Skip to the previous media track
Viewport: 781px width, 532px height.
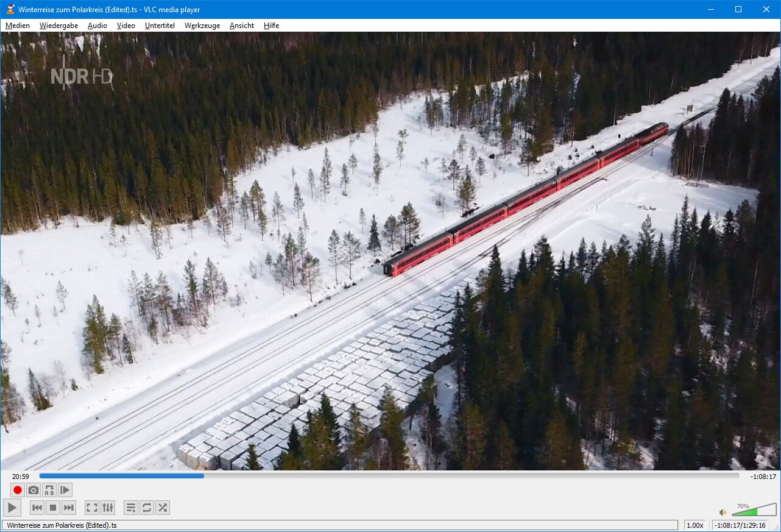coord(37,508)
